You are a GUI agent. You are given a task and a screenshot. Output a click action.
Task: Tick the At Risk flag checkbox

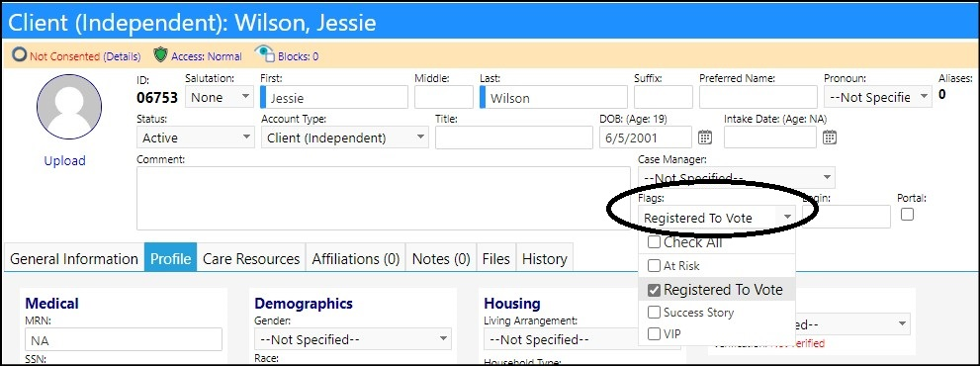pyautogui.click(x=654, y=266)
